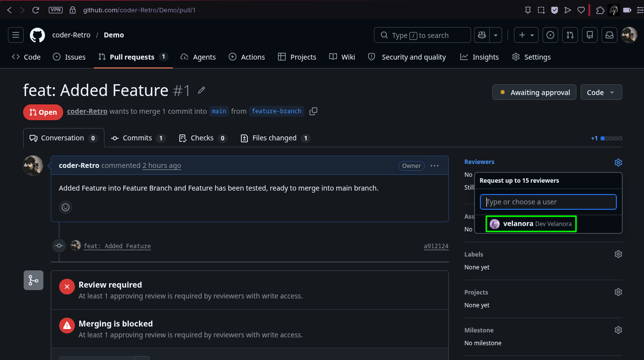Image resolution: width=644 pixels, height=360 pixels.
Task: Click the '2 hours ago' timestamp
Action: tap(162, 165)
